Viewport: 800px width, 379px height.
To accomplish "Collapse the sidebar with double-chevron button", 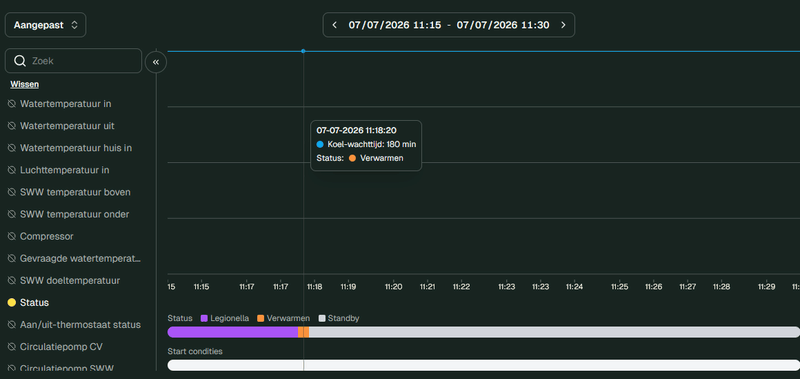I will click(x=156, y=62).
